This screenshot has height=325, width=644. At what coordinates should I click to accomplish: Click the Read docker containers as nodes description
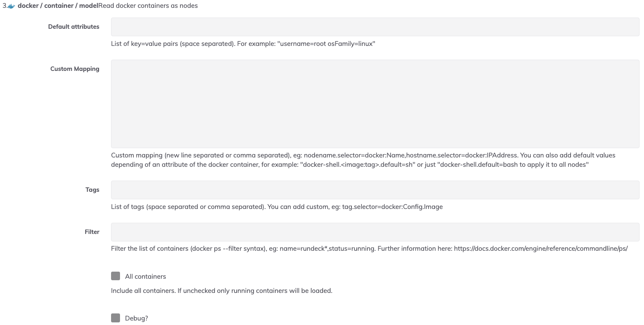coord(148,6)
